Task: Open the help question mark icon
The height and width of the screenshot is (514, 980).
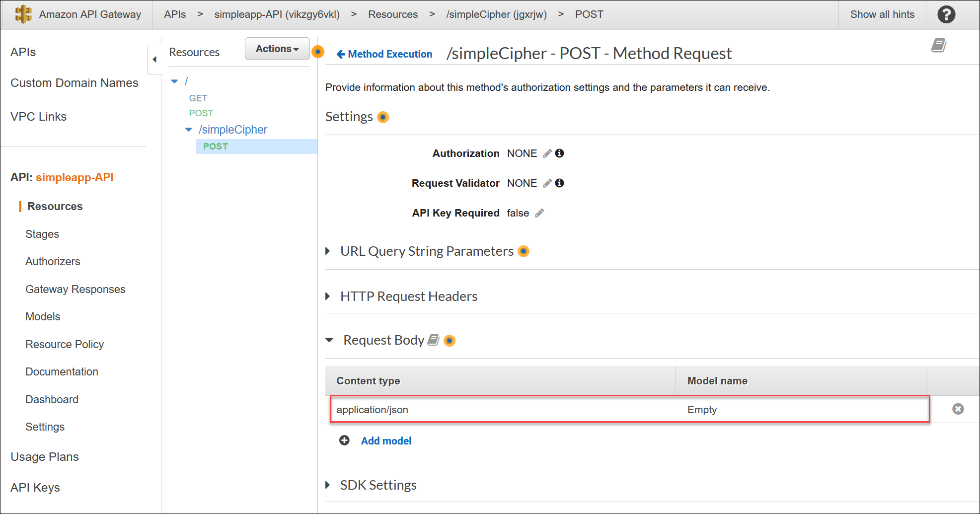Action: pyautogui.click(x=946, y=14)
